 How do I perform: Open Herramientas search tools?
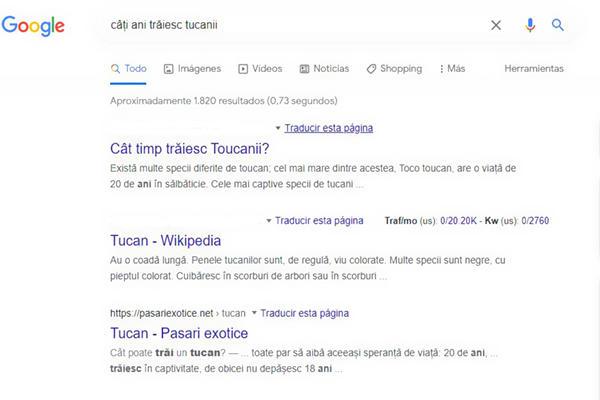point(534,69)
